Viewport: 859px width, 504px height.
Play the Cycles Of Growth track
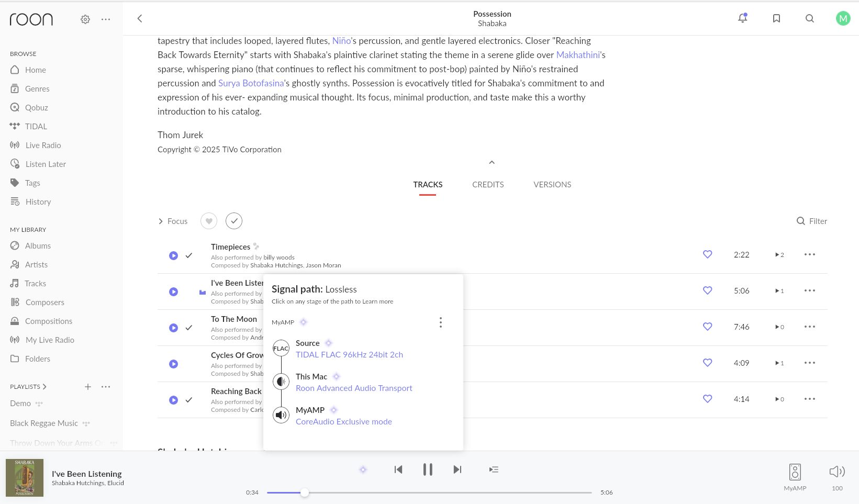coord(173,364)
